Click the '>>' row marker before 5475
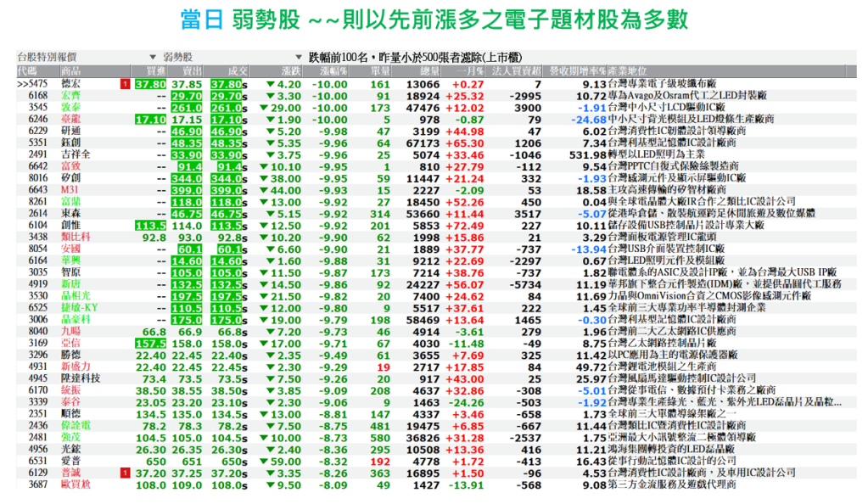868x504 pixels. pos(22,85)
